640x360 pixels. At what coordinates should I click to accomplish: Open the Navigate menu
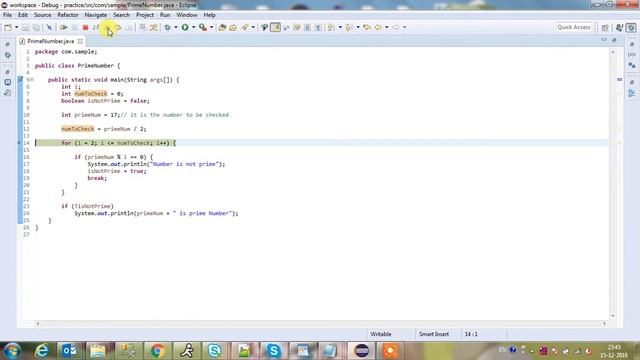pos(96,15)
